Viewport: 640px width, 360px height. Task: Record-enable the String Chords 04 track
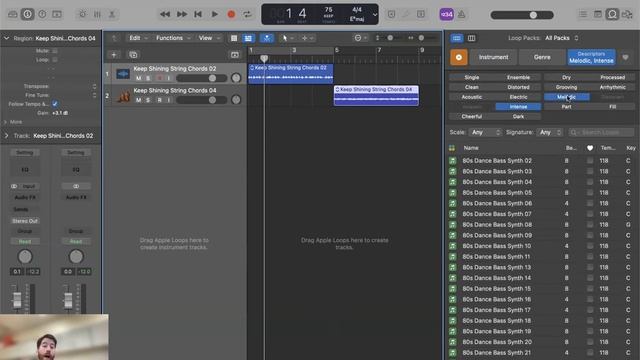click(159, 100)
